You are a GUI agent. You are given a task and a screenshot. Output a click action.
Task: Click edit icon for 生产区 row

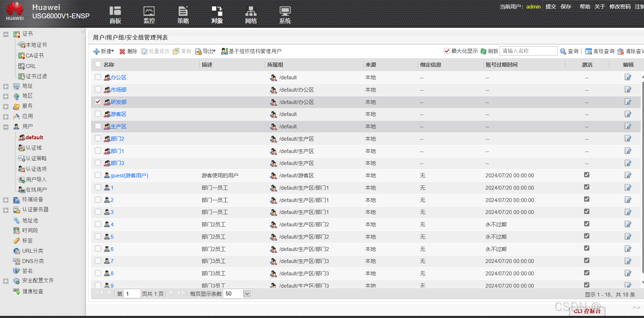tap(628, 126)
